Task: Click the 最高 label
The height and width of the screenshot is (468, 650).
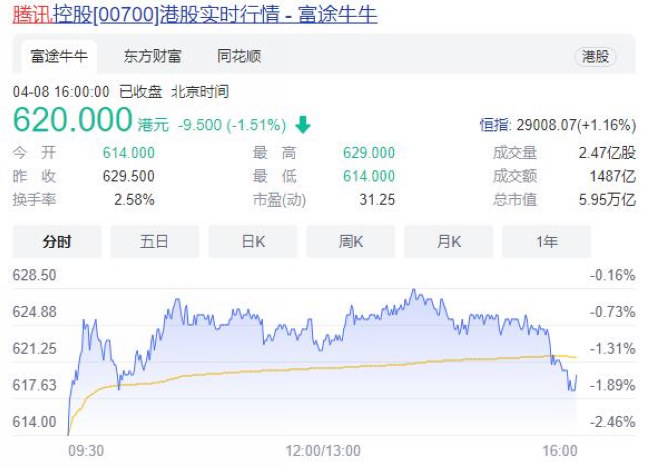Action: coord(274,153)
